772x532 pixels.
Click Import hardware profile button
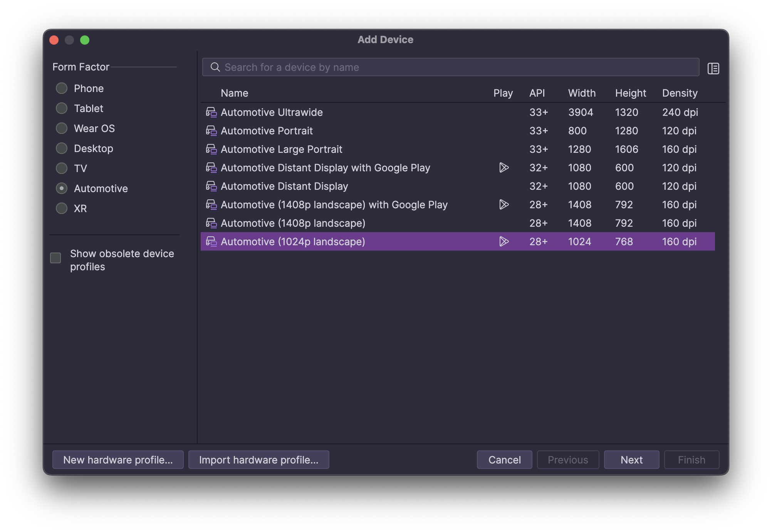258,460
